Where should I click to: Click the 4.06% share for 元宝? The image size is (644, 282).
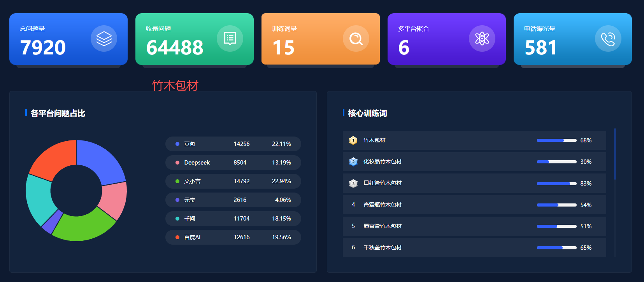(283, 200)
